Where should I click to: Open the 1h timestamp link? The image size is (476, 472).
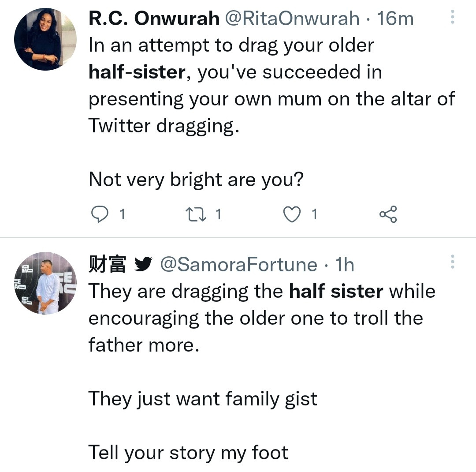[345, 264]
